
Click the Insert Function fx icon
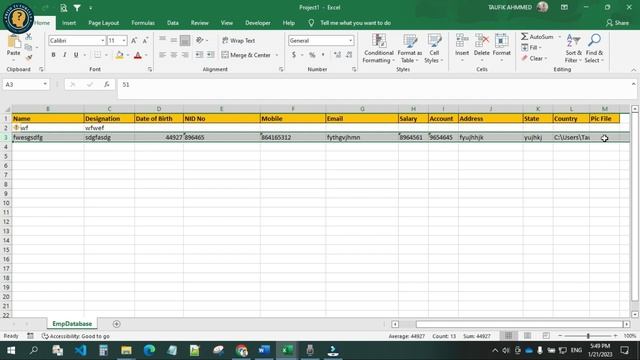pos(107,84)
